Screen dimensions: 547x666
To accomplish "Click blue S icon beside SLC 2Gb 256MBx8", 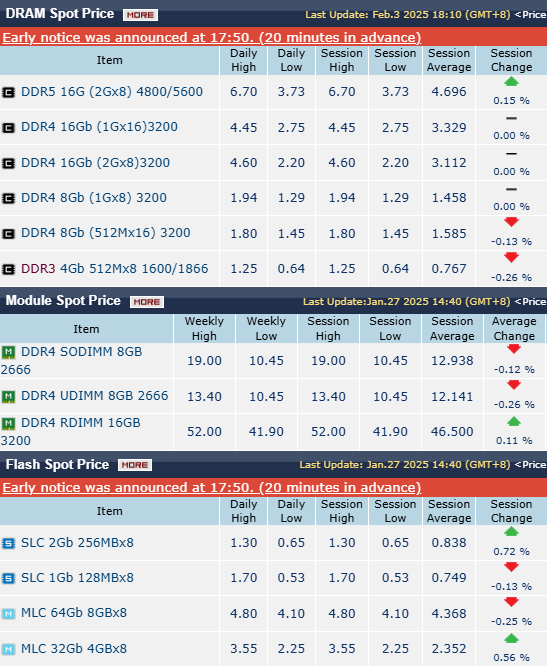I will [x=8, y=543].
